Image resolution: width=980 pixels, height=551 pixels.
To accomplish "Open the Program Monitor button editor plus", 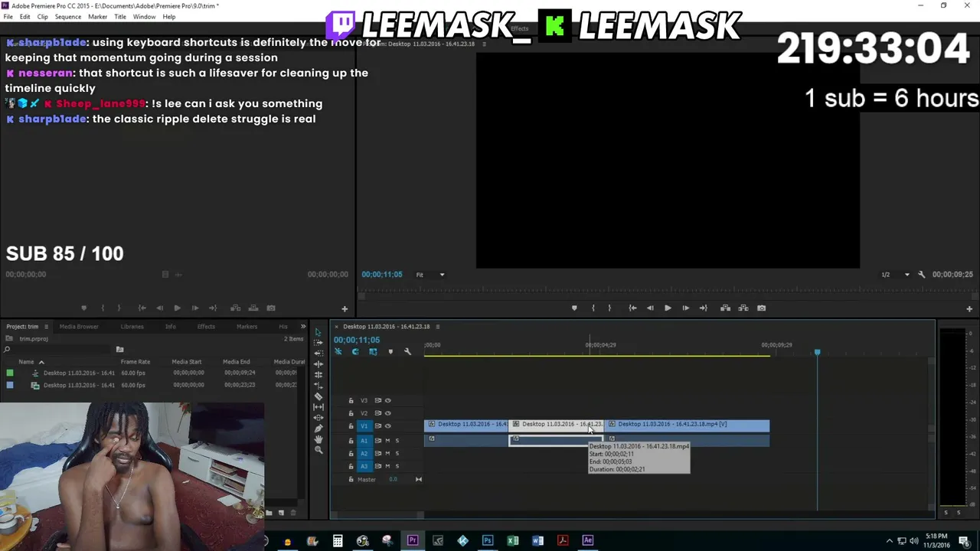I will tap(969, 308).
